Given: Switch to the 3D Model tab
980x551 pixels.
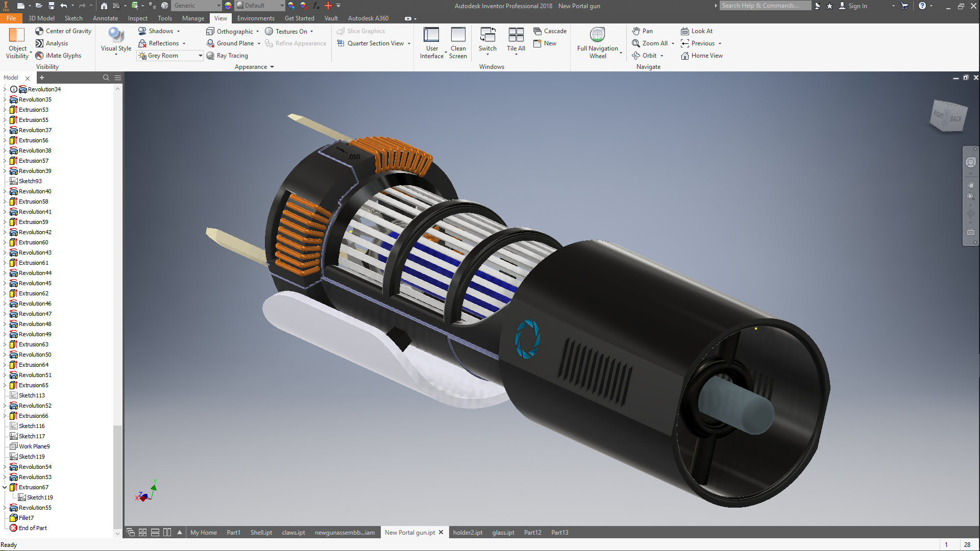Looking at the screenshot, I should (41, 18).
